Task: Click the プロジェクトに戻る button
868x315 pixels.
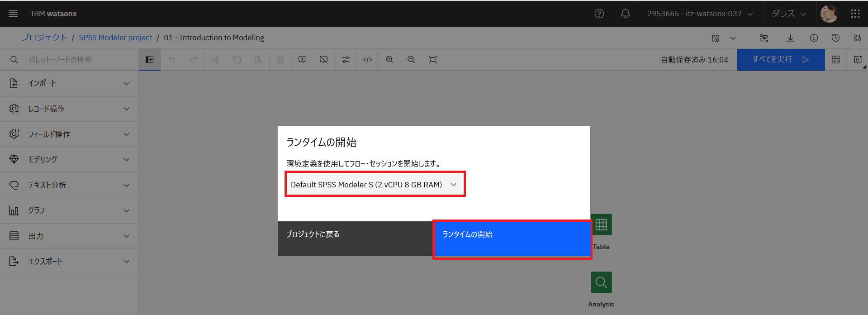Action: (x=355, y=239)
